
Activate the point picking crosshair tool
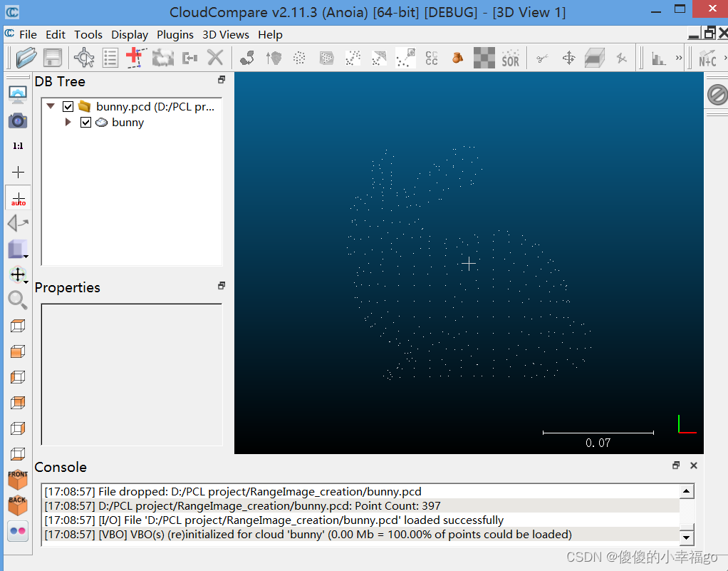(84, 58)
